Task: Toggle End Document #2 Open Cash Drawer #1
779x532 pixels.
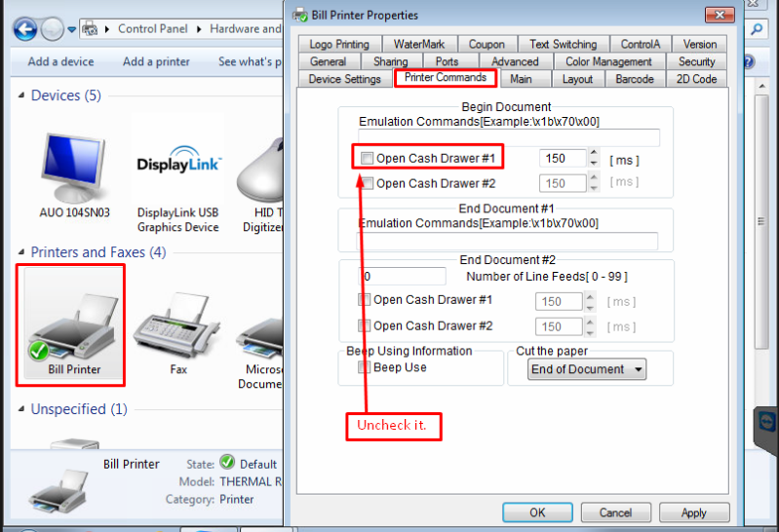Action: point(365,300)
